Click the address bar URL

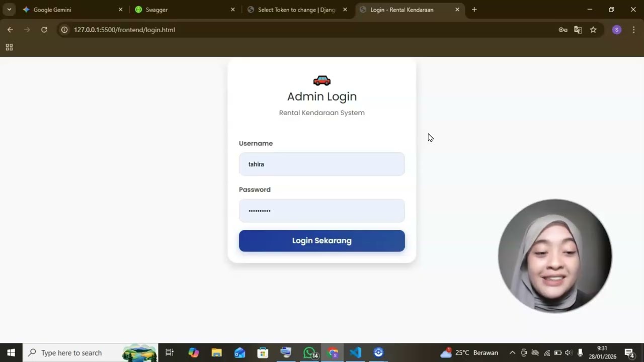124,30
